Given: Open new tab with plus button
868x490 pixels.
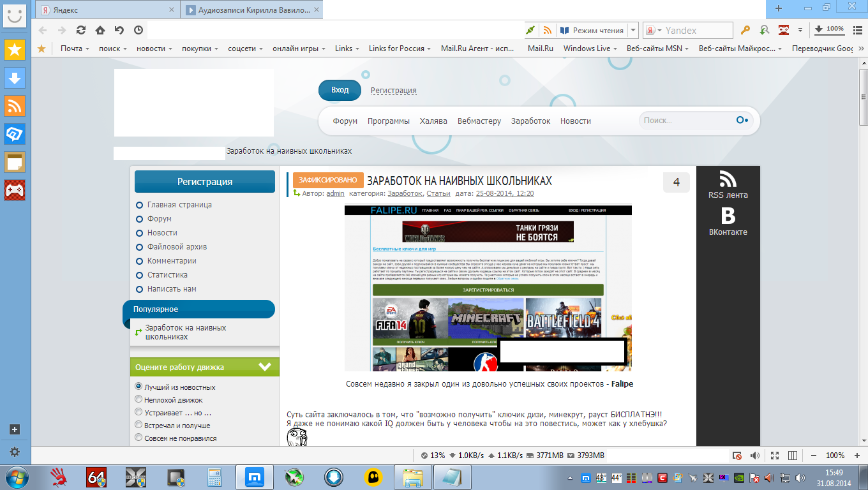Looking at the screenshot, I should (x=778, y=8).
